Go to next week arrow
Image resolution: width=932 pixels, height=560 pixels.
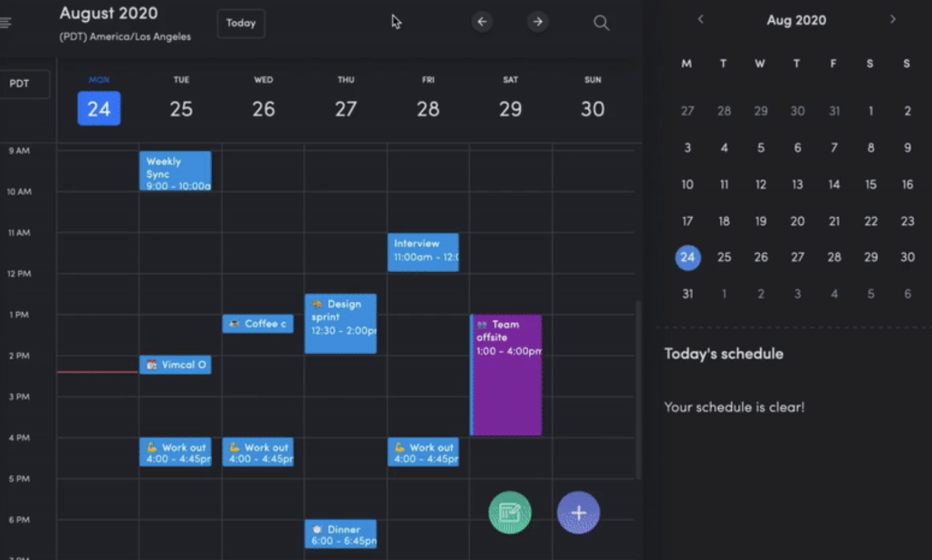pyautogui.click(x=538, y=22)
